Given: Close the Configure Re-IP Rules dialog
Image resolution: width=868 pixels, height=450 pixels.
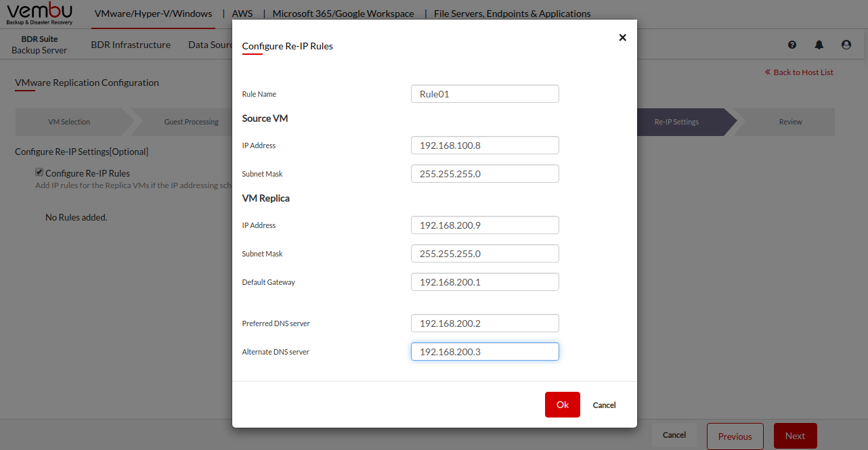Looking at the screenshot, I should [622, 38].
